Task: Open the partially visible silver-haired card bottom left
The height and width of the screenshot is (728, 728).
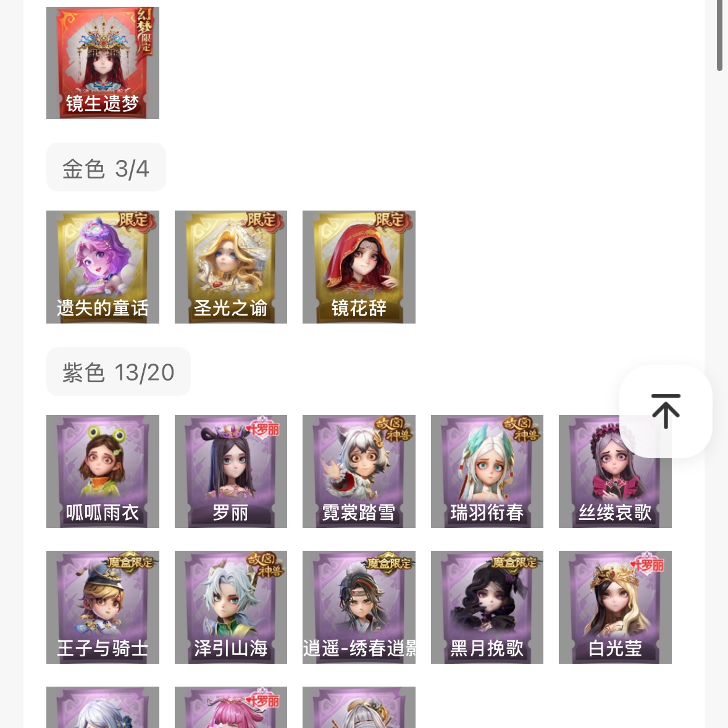Action: pos(103,707)
